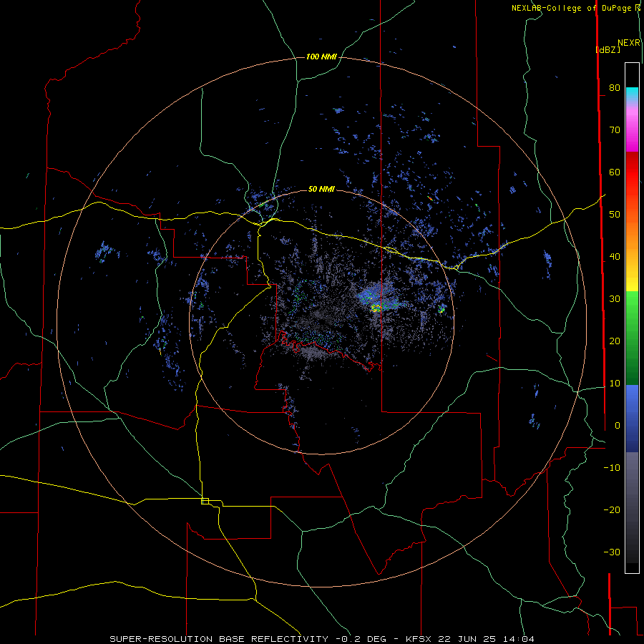
Task: Click the strongest yellow-red storm cell echo
Action: pos(376,308)
